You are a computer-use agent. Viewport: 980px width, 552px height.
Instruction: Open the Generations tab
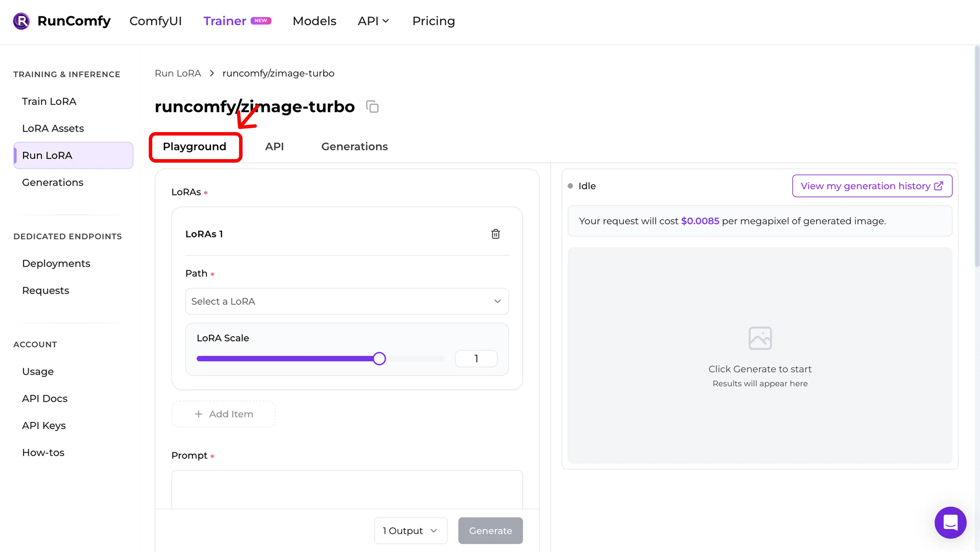[x=354, y=146]
